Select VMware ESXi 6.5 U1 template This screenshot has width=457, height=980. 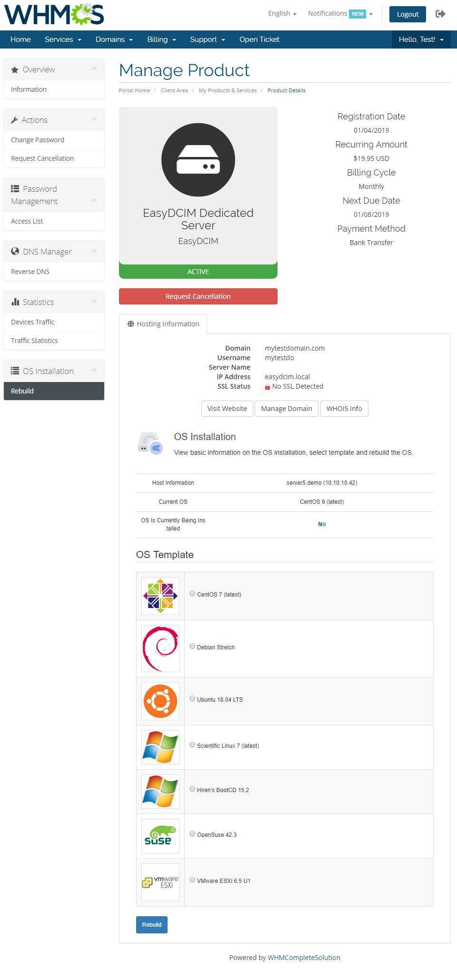click(192, 880)
